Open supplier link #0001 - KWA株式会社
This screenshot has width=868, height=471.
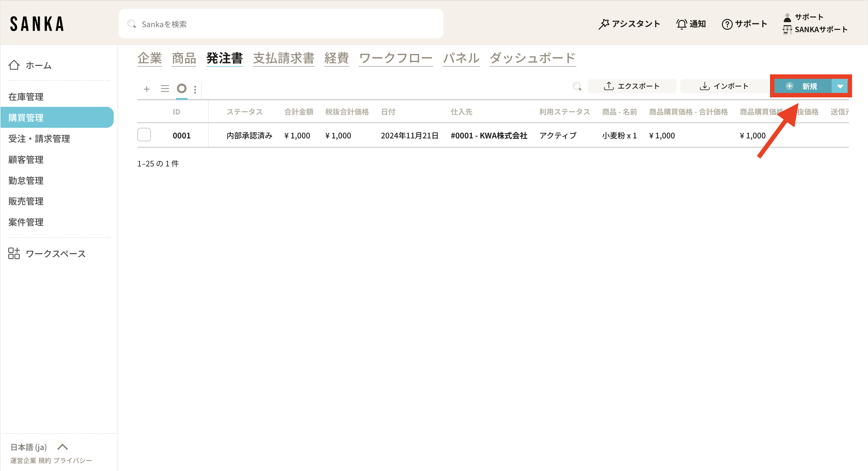pyautogui.click(x=489, y=135)
